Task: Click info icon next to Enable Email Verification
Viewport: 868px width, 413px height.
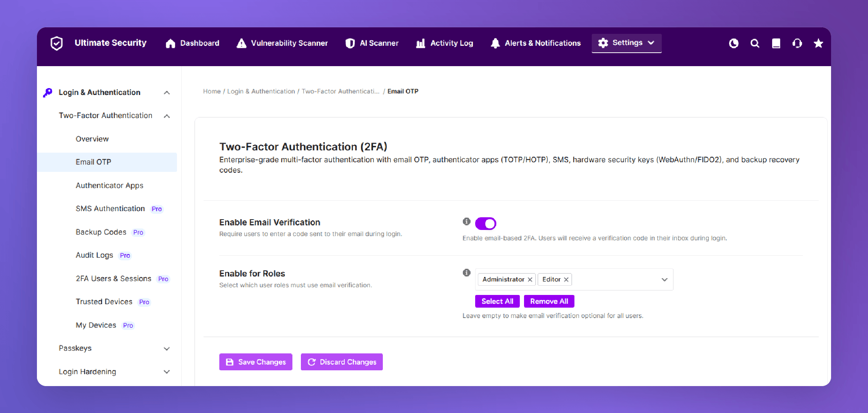Action: tap(467, 221)
